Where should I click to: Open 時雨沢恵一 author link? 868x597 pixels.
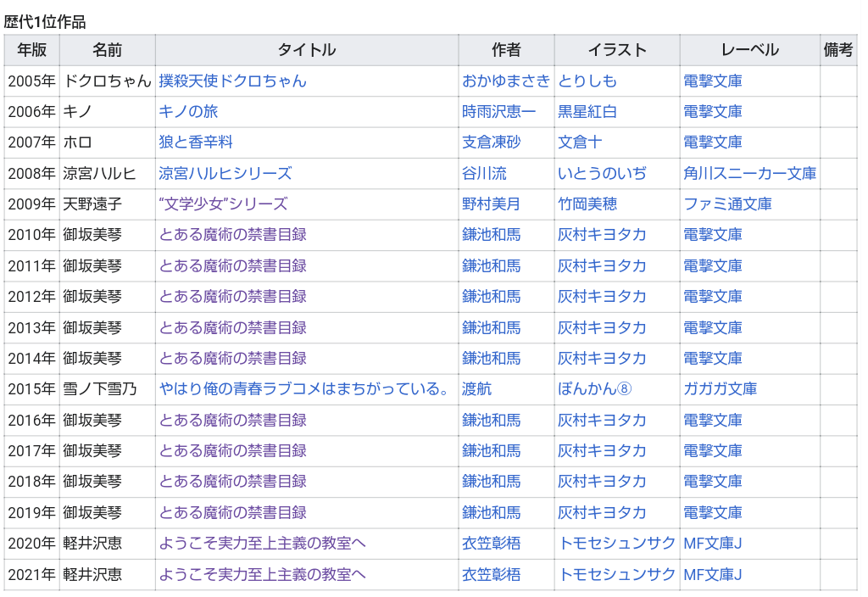click(499, 112)
